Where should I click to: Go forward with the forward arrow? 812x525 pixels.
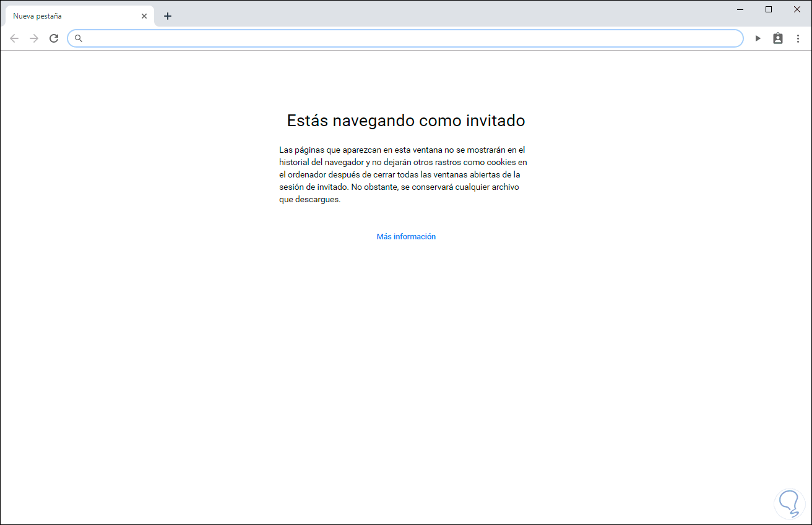coord(34,38)
